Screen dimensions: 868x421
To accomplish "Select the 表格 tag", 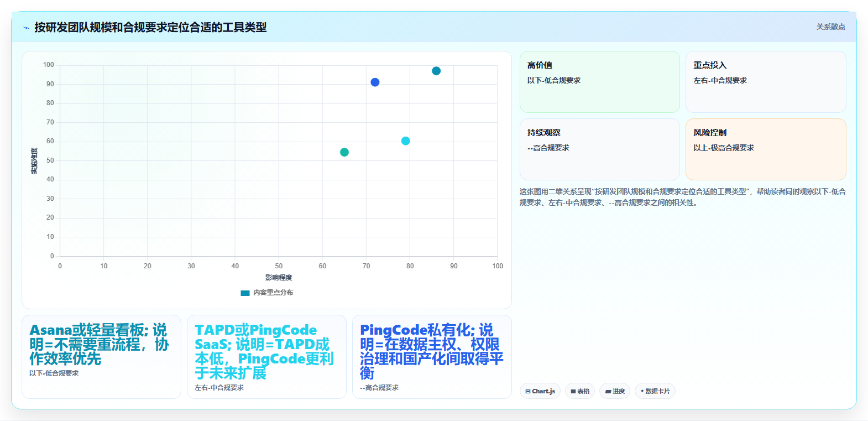I will tap(580, 391).
